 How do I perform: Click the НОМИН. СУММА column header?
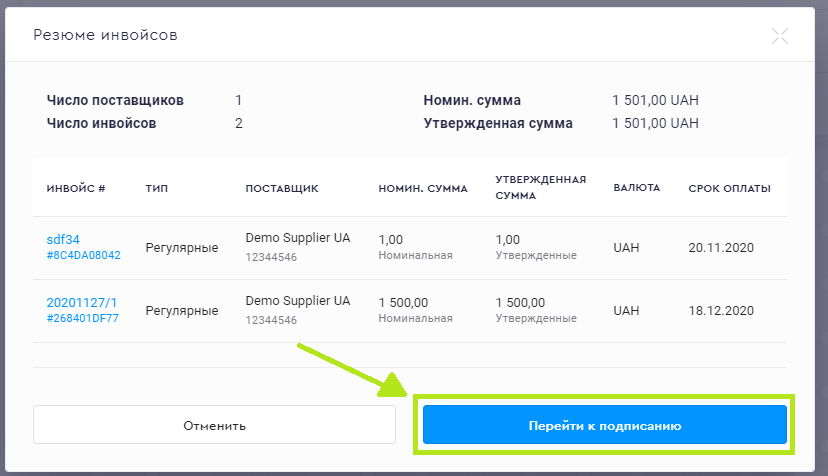[x=423, y=188]
